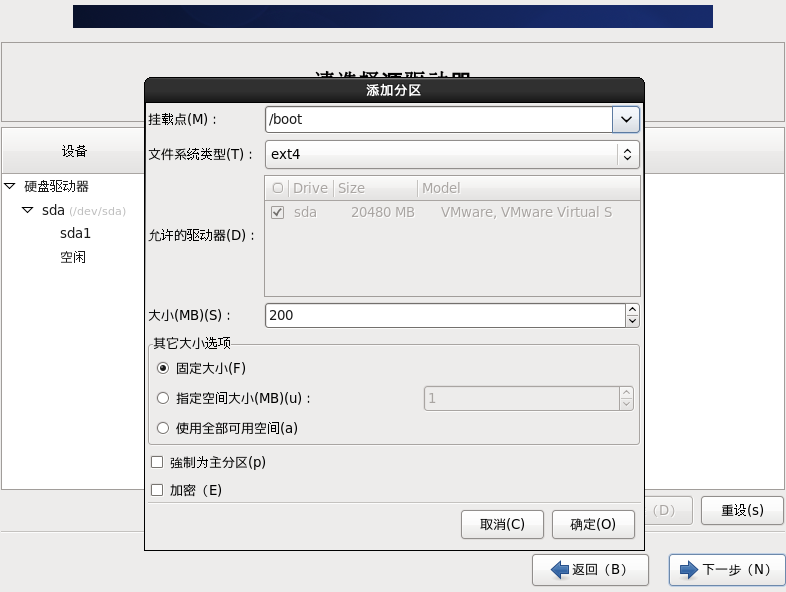
Task: Click the blue back arrow icon
Action: (560, 570)
